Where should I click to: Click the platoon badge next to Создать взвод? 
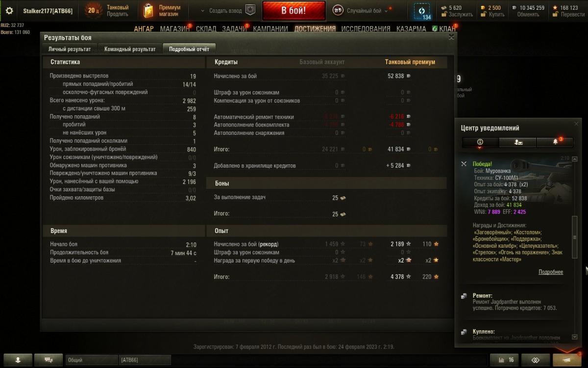point(250,10)
